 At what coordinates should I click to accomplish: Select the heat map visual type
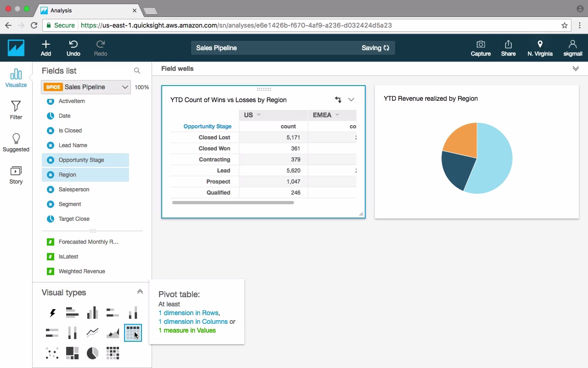pos(113,353)
